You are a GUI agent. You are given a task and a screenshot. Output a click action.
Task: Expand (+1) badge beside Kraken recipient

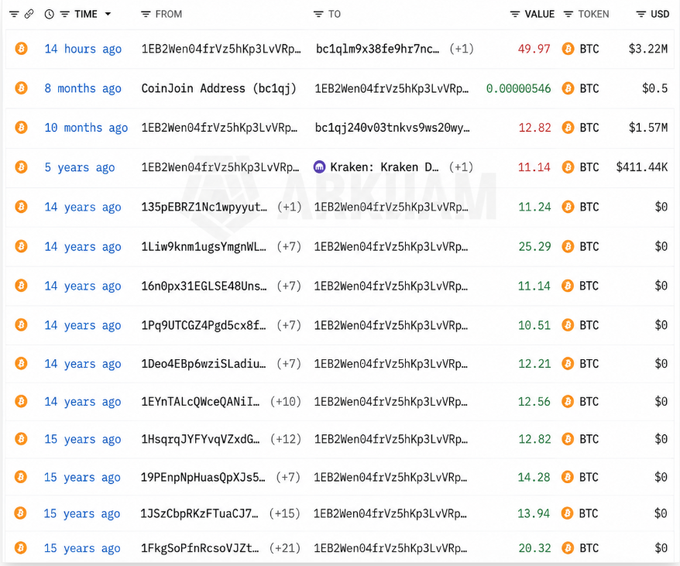[461, 167]
